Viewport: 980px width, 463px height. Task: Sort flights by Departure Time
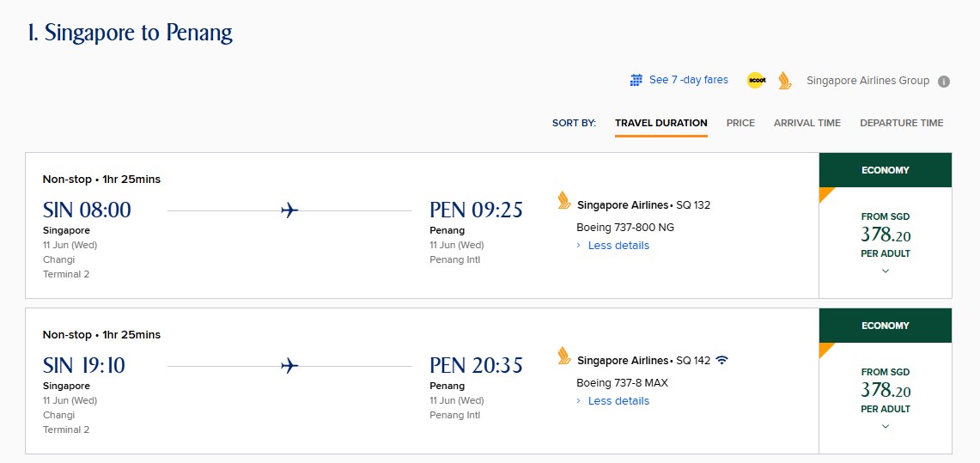(x=901, y=123)
